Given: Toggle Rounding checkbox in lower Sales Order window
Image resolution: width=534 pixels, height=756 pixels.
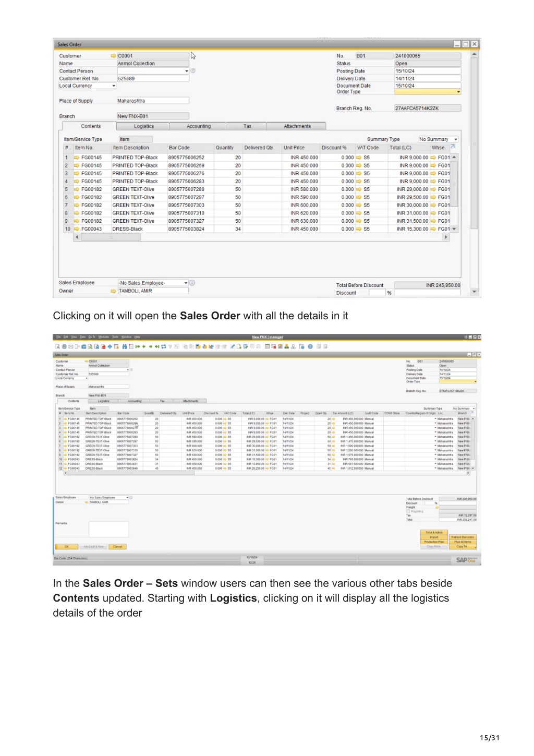Looking at the screenshot, I should point(408,511).
